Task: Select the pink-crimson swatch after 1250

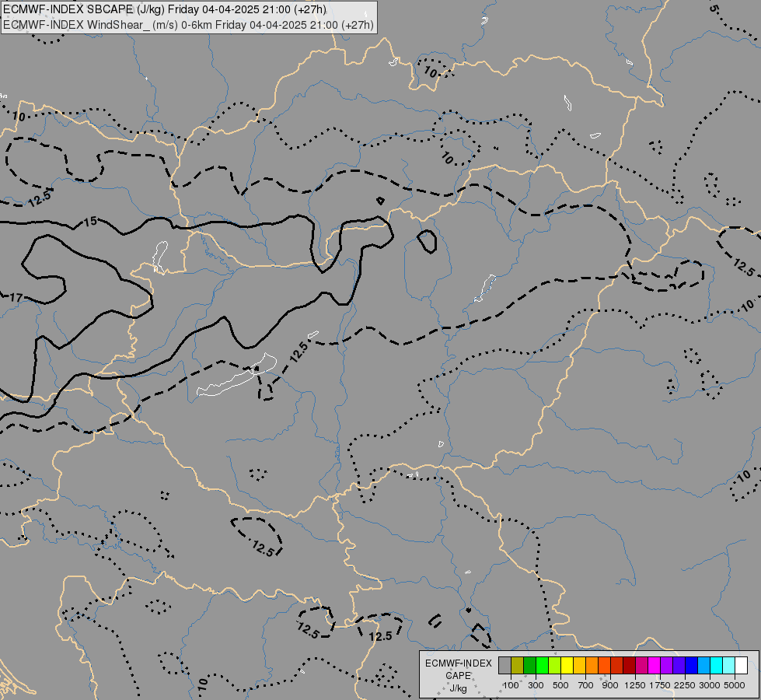Action: tap(641, 666)
